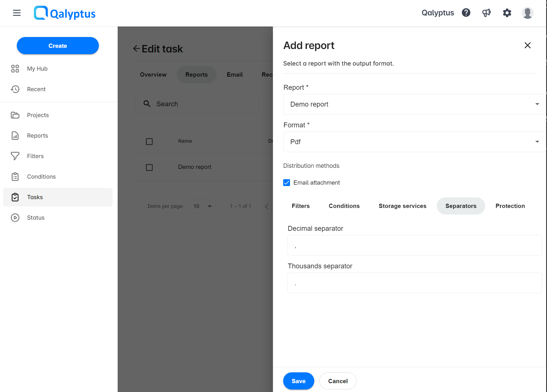This screenshot has width=547, height=392.
Task: Open Qalyptus settings gear
Action: point(507,13)
